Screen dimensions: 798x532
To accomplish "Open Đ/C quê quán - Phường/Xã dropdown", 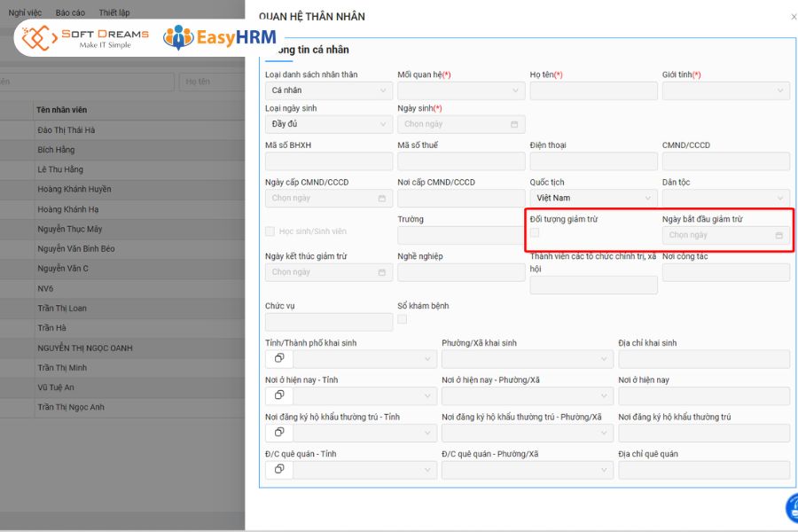I will [x=528, y=470].
